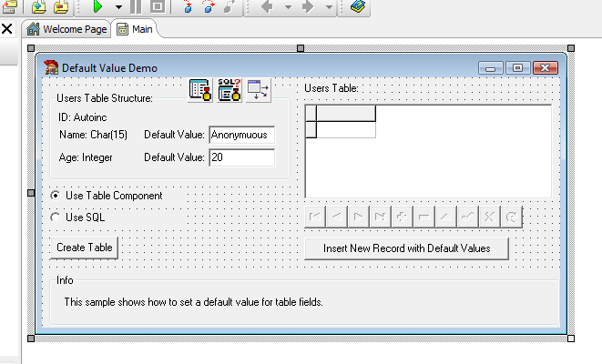
Task: Switch to the Main tab
Action: pos(134,29)
